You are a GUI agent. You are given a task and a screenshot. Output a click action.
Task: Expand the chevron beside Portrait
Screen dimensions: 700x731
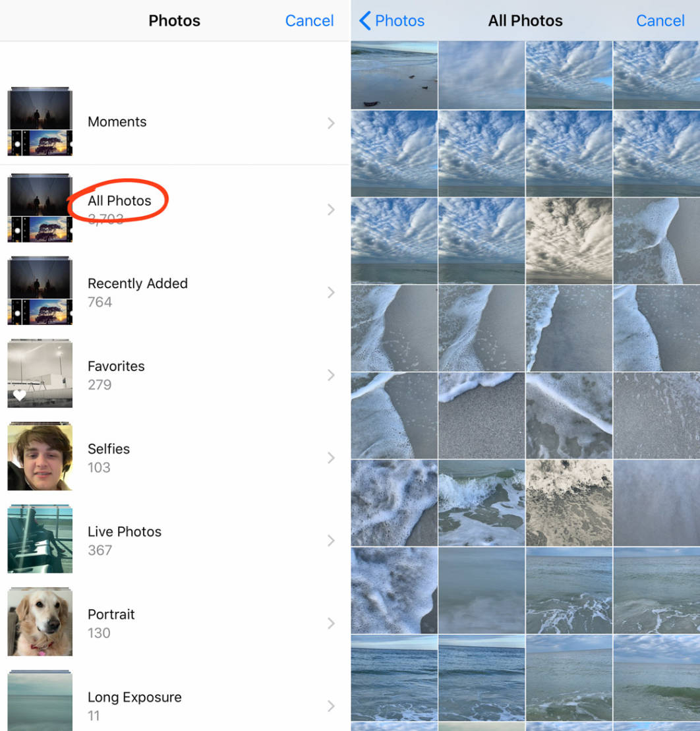[x=332, y=623]
